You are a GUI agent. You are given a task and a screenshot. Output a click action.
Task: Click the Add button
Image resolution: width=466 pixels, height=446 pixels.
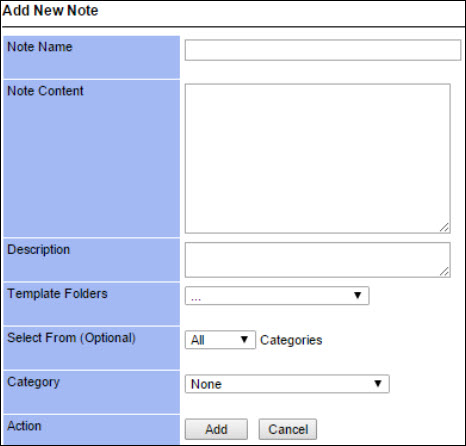(216, 429)
